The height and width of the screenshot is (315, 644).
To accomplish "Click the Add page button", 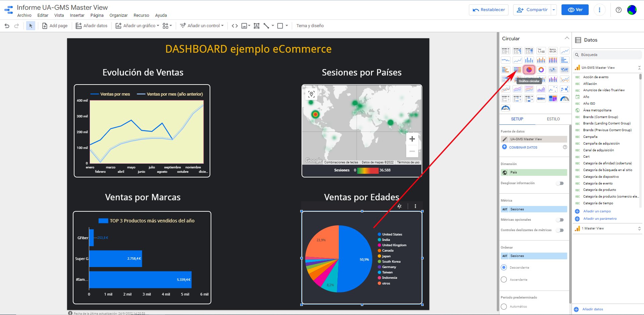I will [x=55, y=26].
